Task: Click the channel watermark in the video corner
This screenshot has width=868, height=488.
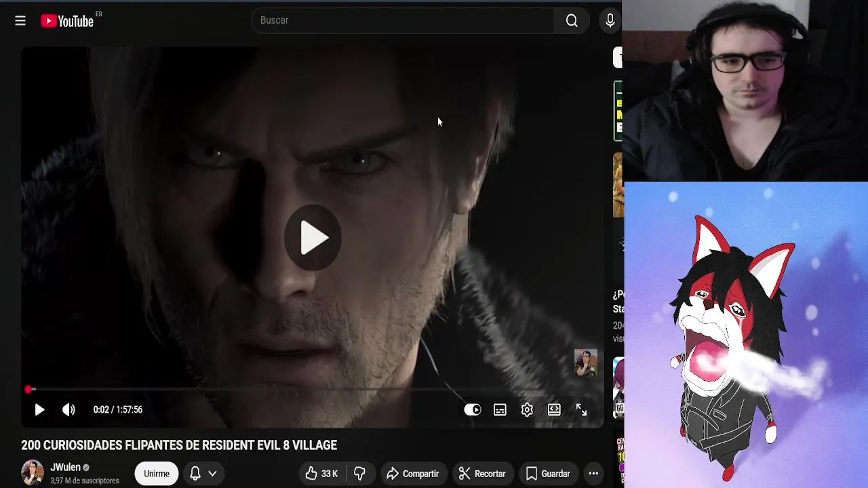Action: click(585, 363)
